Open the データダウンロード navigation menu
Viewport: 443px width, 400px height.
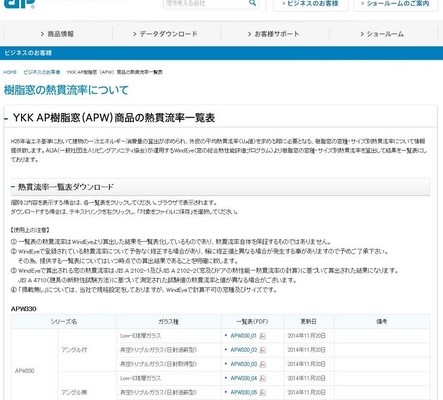166,34
